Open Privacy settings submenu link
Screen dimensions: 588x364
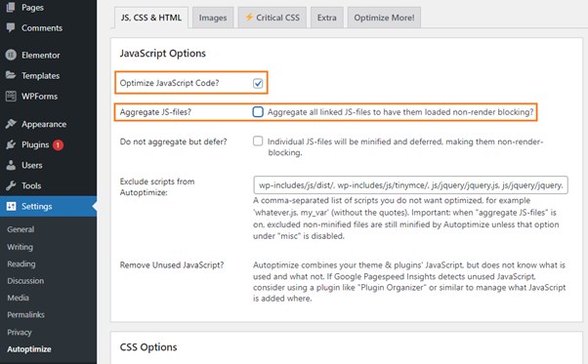pos(20,332)
